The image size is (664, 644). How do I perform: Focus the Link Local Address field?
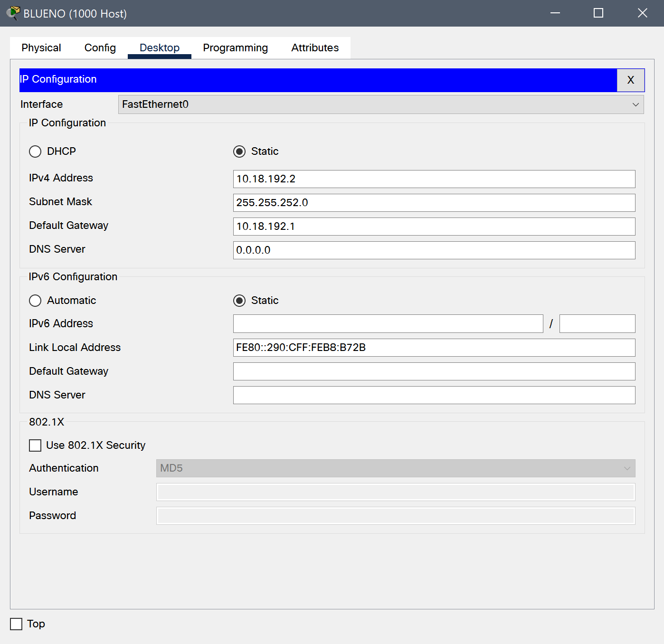tap(434, 348)
